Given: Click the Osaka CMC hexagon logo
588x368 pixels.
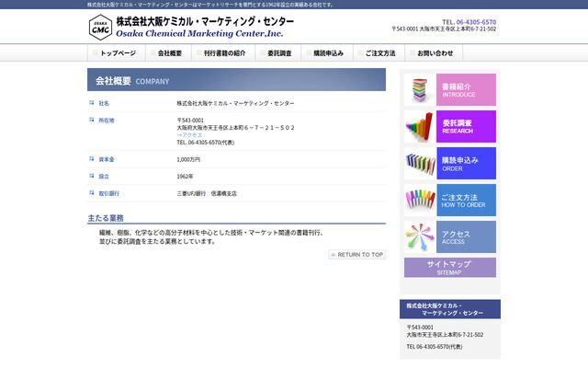Looking at the screenshot, I should [100, 28].
